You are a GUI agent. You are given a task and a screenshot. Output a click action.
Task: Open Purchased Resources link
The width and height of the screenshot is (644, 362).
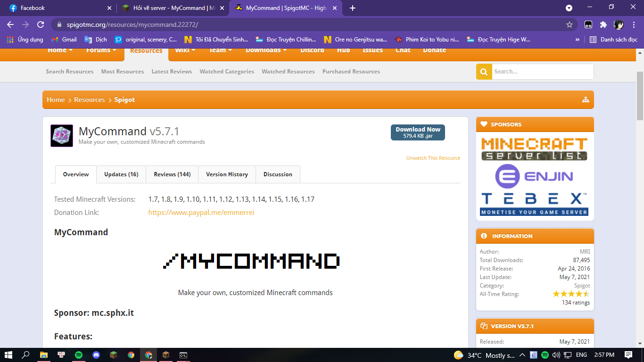coord(351,72)
